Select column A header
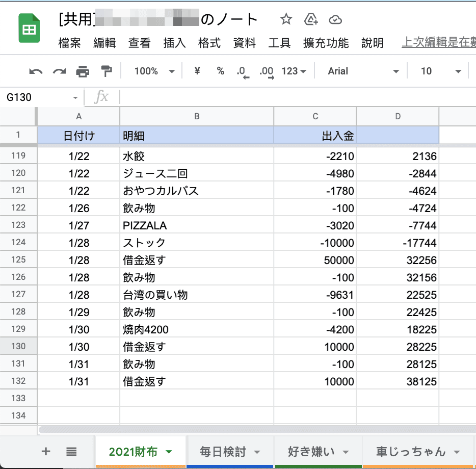Image resolution: width=476 pixels, height=469 pixels. tap(78, 116)
